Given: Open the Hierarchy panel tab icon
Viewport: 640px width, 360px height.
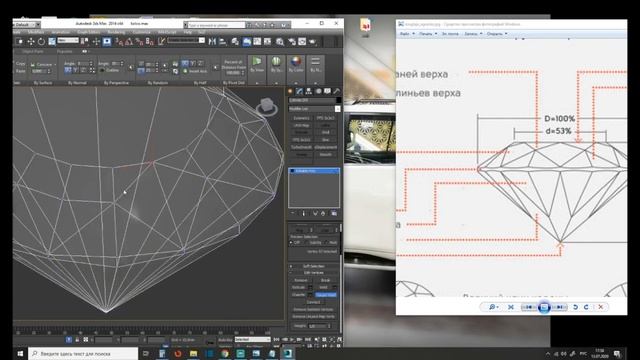Looking at the screenshot, I should click(x=309, y=91).
